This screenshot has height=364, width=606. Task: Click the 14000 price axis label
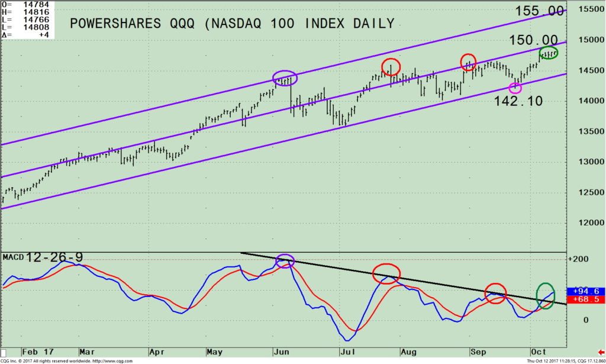[591, 101]
